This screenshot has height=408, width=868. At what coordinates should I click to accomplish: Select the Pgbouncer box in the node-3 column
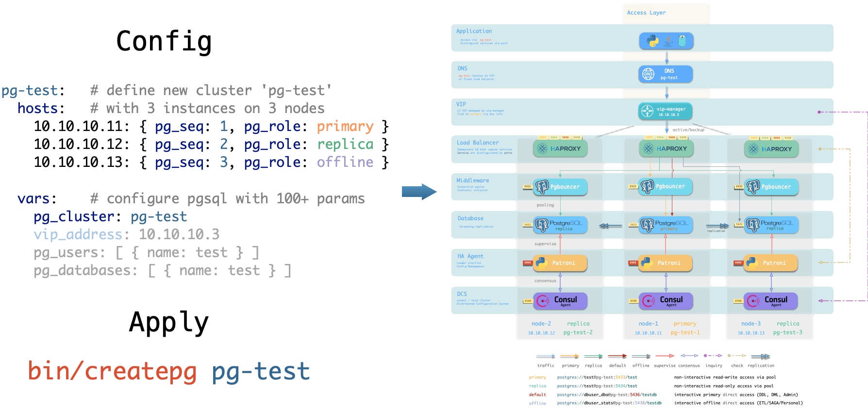click(x=771, y=187)
